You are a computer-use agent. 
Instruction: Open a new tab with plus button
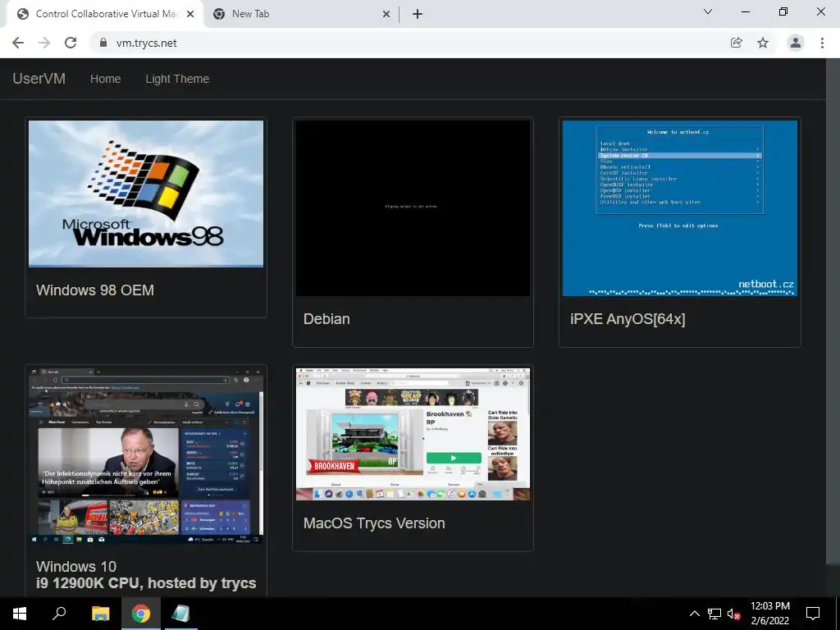pyautogui.click(x=418, y=15)
